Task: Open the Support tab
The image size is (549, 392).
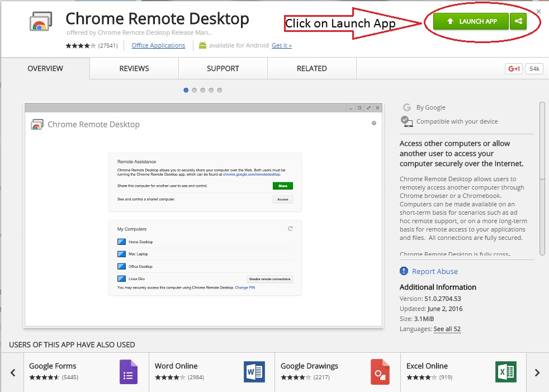Action: pyautogui.click(x=223, y=68)
